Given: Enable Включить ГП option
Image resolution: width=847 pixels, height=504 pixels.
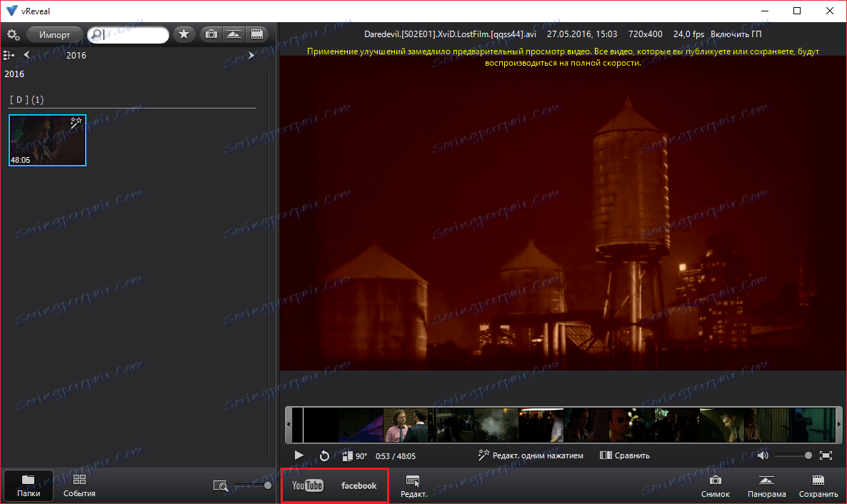Looking at the screenshot, I should pos(736,34).
